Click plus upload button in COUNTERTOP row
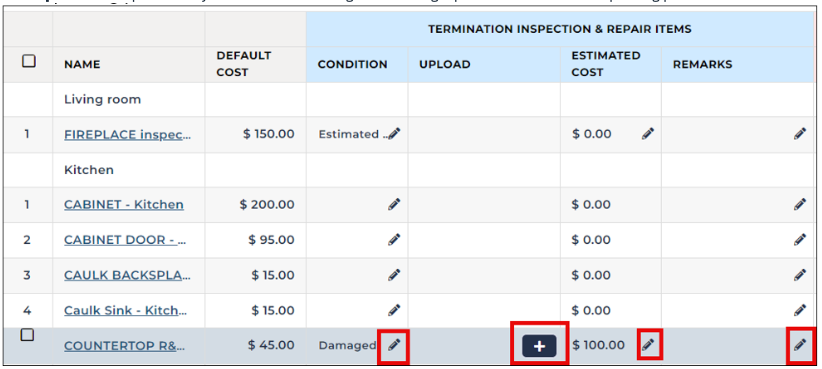The image size is (822, 369). click(x=539, y=346)
